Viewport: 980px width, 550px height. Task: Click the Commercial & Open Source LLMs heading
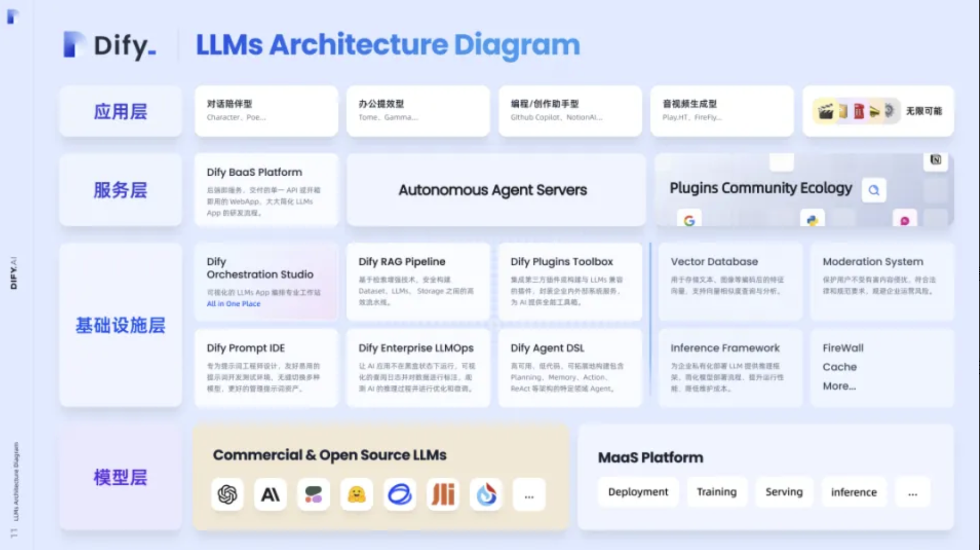point(330,455)
